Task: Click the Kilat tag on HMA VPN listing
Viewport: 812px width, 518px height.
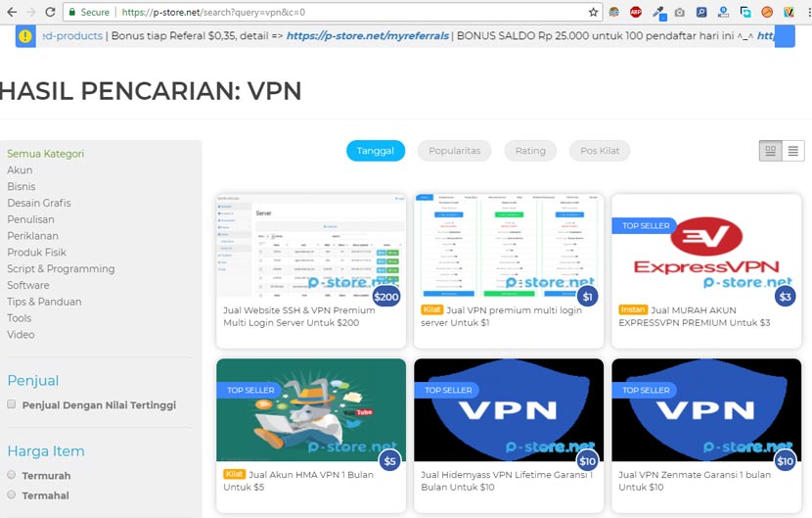Action: [x=234, y=474]
